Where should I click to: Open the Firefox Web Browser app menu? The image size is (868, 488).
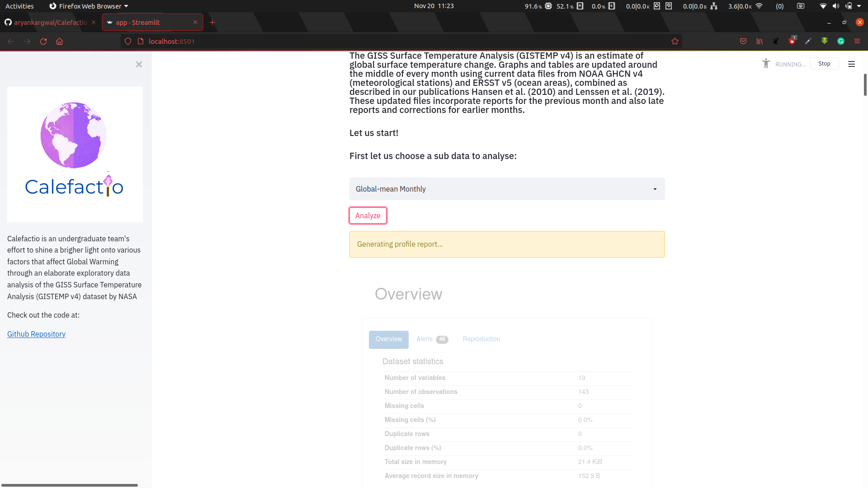[89, 6]
